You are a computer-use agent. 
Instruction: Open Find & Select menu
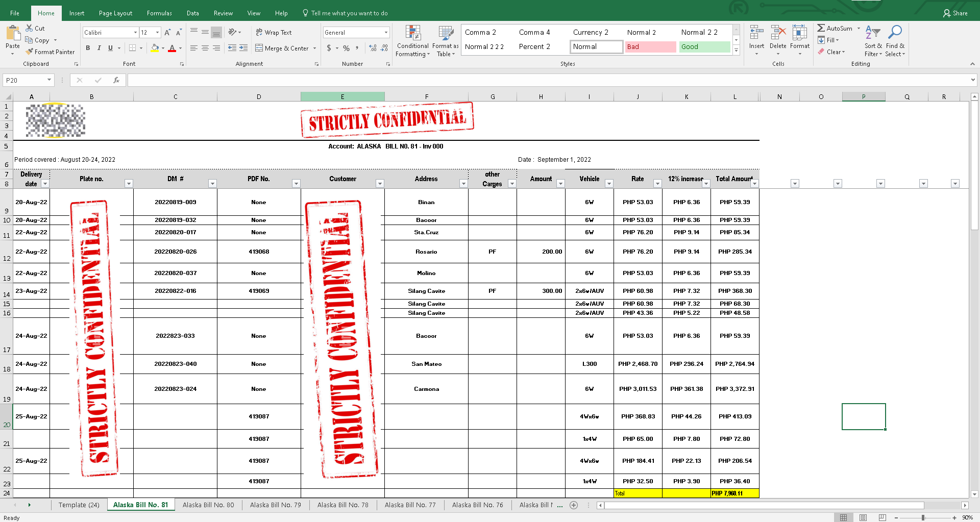click(x=895, y=41)
